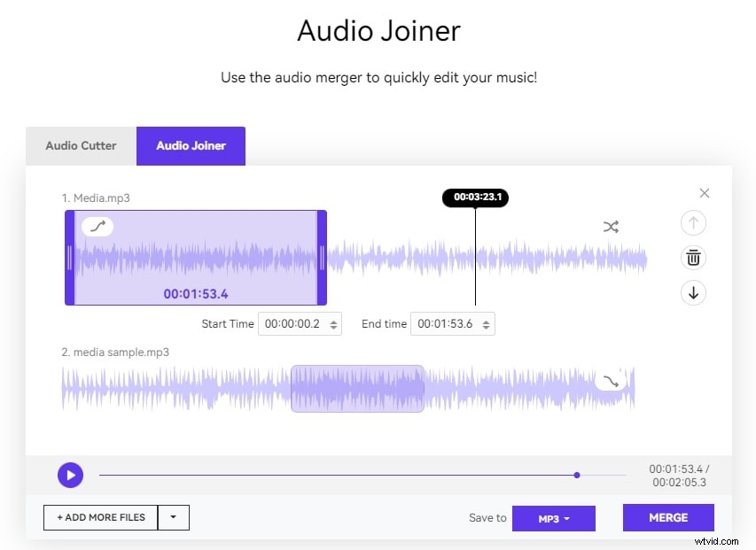Viewport: 756px width, 550px height.
Task: Expand the arrow next to ADD MORE FILES
Action: (x=174, y=517)
